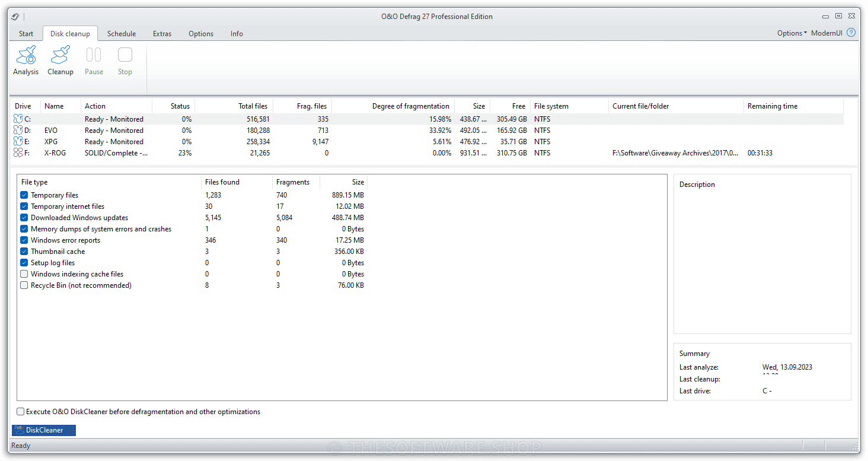The image size is (868, 461).
Task: Sort by Drive column header
Action: point(25,106)
